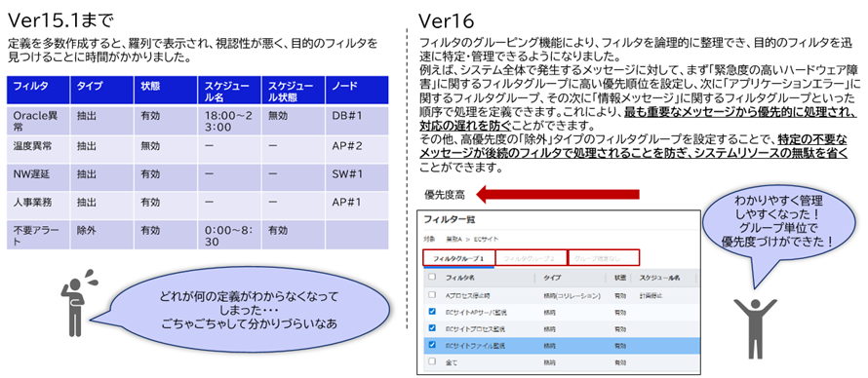The image size is (868, 378).
Task: Click the SW#1 node cell
Action: tap(357, 177)
